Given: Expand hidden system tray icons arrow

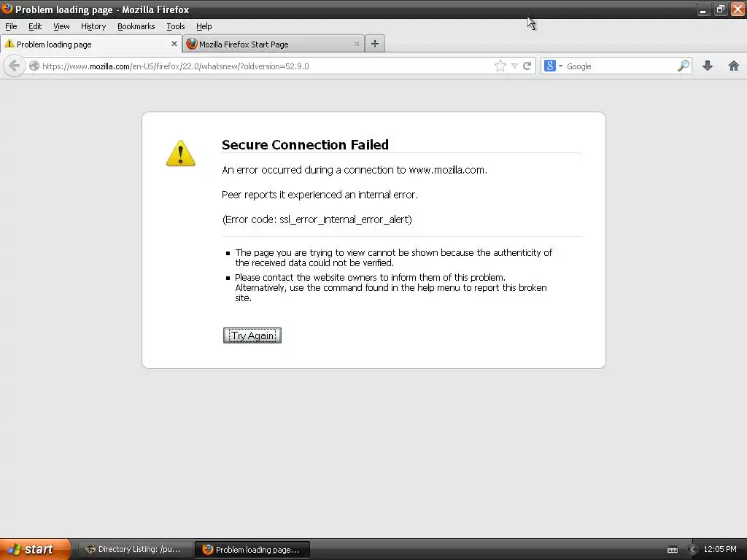Looking at the screenshot, I should 692,550.
